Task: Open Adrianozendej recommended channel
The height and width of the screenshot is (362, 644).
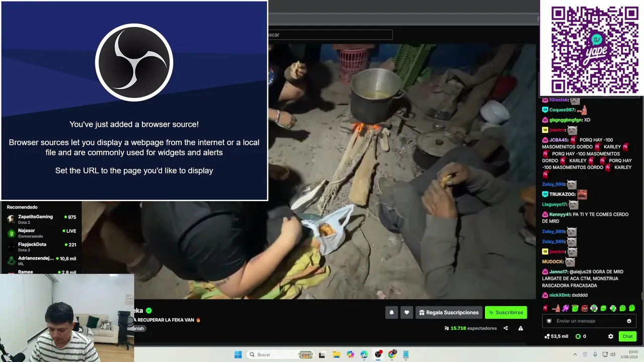Action: 41,260
